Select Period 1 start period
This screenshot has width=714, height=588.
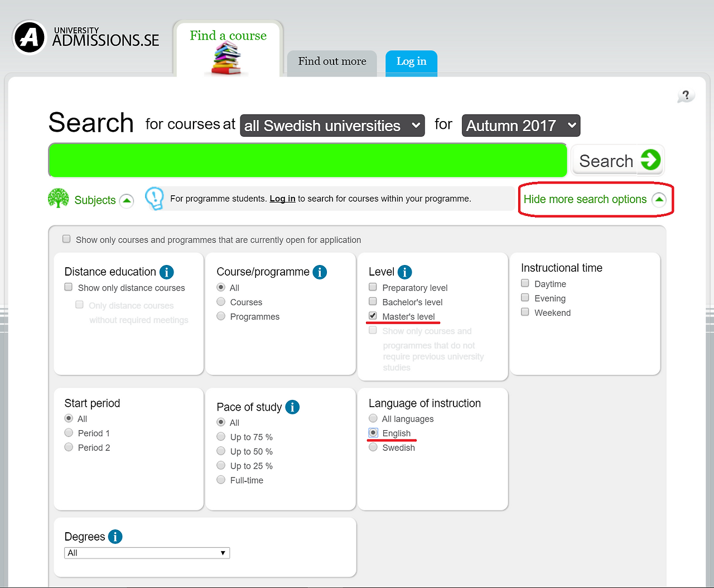point(69,433)
